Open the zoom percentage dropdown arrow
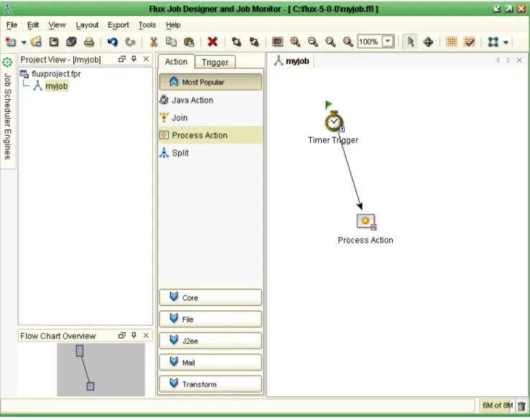The image size is (530, 420). pyautogui.click(x=388, y=42)
